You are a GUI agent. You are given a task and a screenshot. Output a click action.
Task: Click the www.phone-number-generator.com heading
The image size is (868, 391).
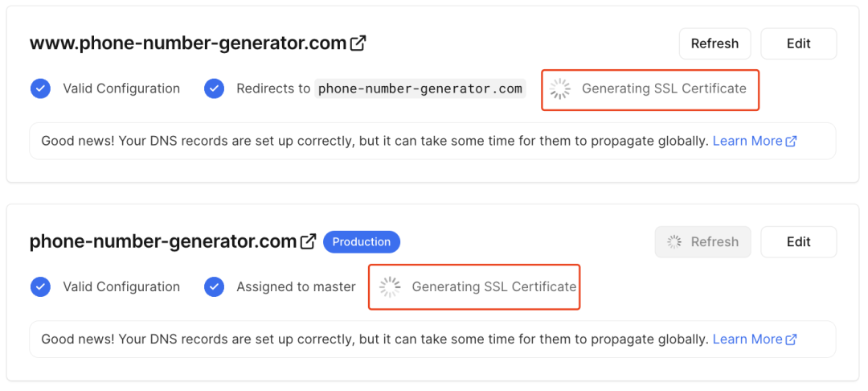pos(188,43)
